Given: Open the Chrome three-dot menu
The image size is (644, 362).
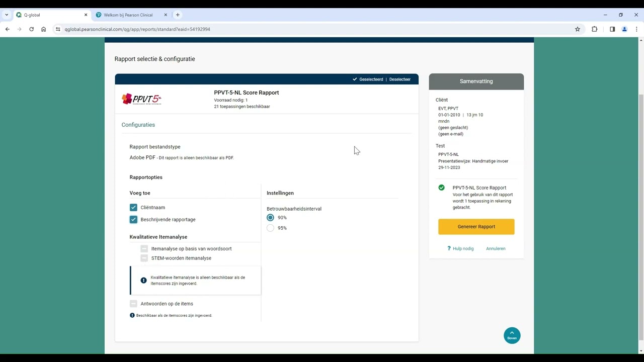Looking at the screenshot, I should coord(636,29).
